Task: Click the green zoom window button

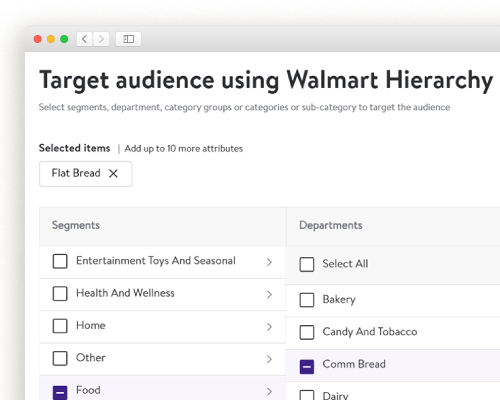Action: 64,39
